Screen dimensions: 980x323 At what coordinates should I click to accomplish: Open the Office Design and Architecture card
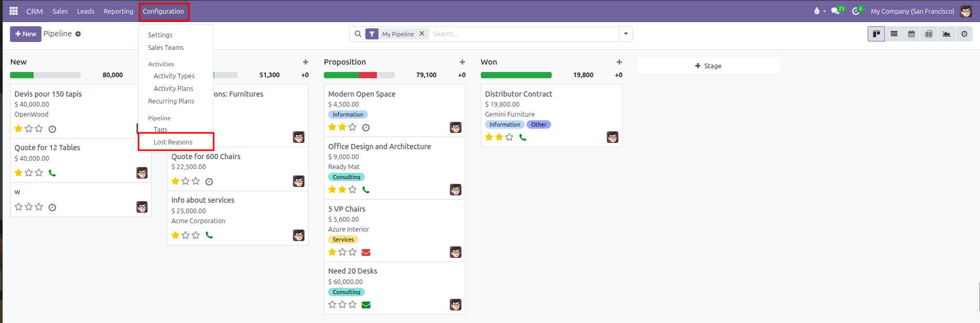[x=395, y=168]
